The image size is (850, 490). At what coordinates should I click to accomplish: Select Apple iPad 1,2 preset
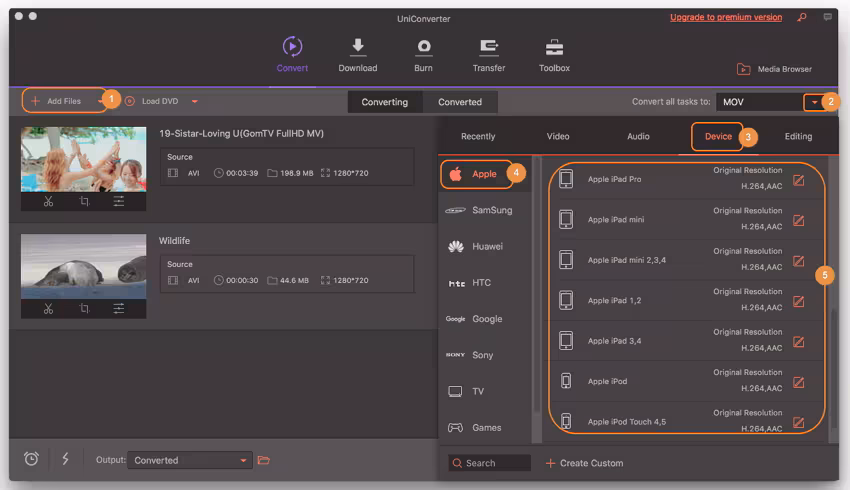(683, 300)
